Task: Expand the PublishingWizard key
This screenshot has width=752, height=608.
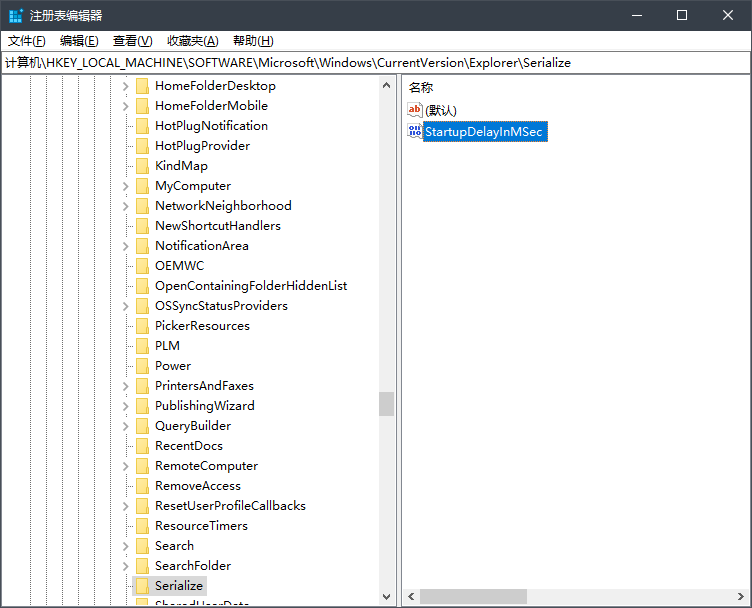Action: click(x=126, y=406)
